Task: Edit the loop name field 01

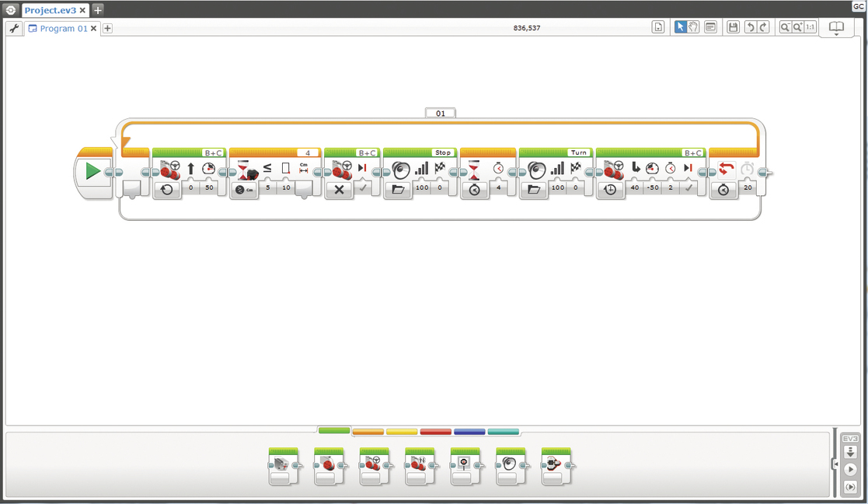Action: pyautogui.click(x=441, y=114)
